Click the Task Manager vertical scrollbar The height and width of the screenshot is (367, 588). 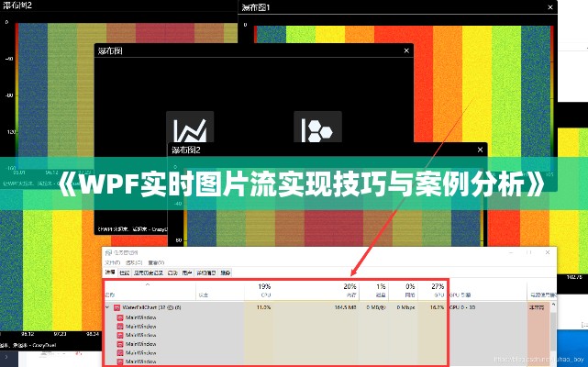[x=554, y=333]
